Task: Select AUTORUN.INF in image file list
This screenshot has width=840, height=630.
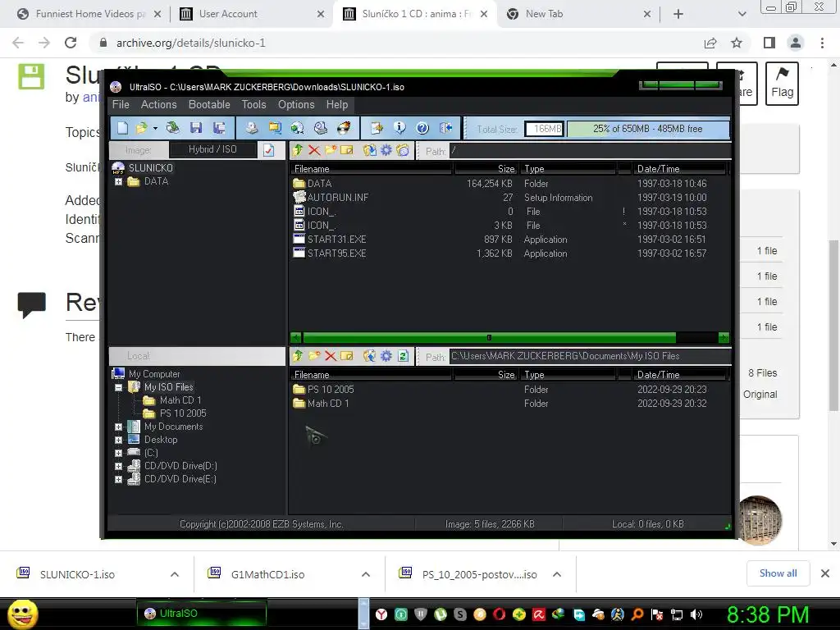Action: [x=338, y=198]
